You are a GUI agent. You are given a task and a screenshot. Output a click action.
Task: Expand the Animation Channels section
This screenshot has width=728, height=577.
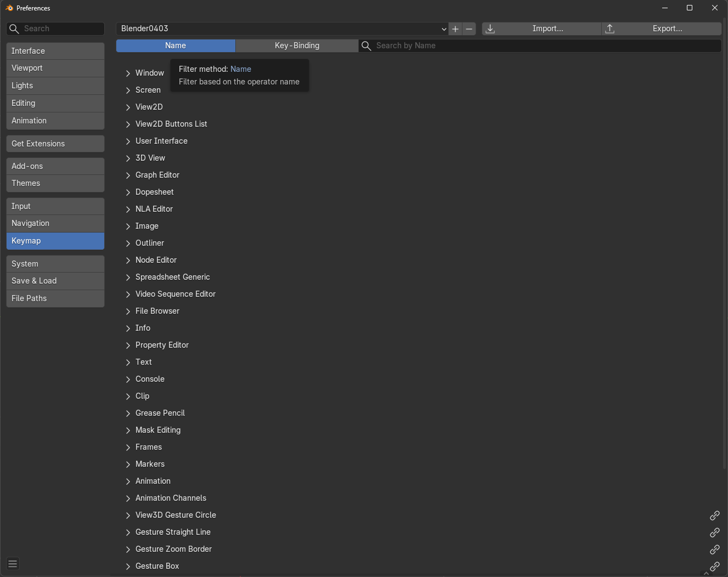pos(128,499)
